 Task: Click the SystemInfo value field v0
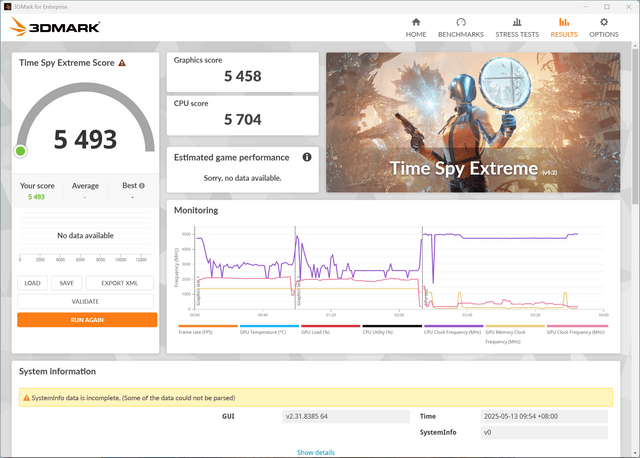pos(544,432)
